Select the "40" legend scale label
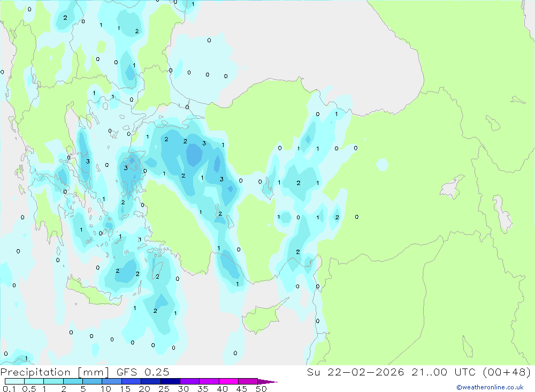Image resolution: width=535 pixels, height=392 pixels. click(x=222, y=389)
